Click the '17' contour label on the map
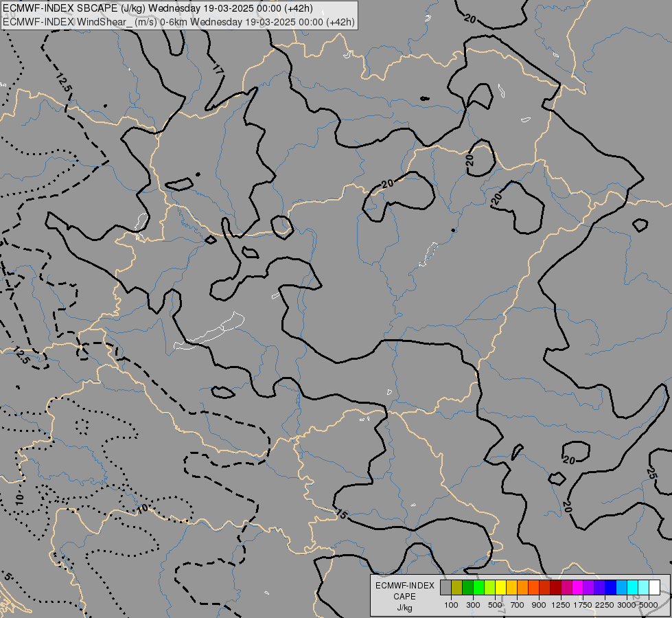This screenshot has width=672, height=618. (x=218, y=69)
